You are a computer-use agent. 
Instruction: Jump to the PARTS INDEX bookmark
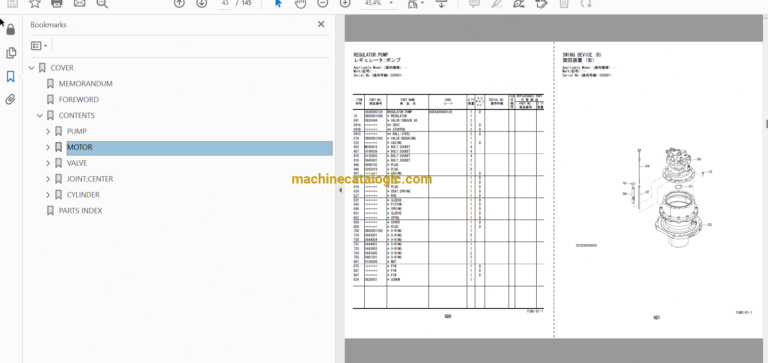81,211
